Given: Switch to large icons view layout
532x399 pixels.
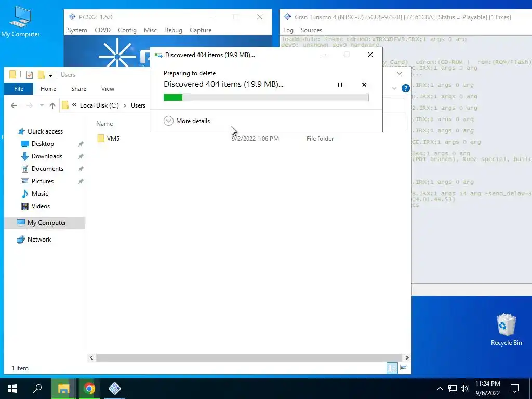Looking at the screenshot, I should tap(404, 368).
